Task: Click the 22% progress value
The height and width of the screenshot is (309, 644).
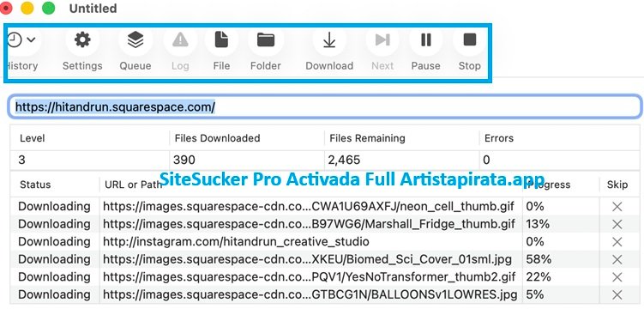Action: tap(539, 277)
